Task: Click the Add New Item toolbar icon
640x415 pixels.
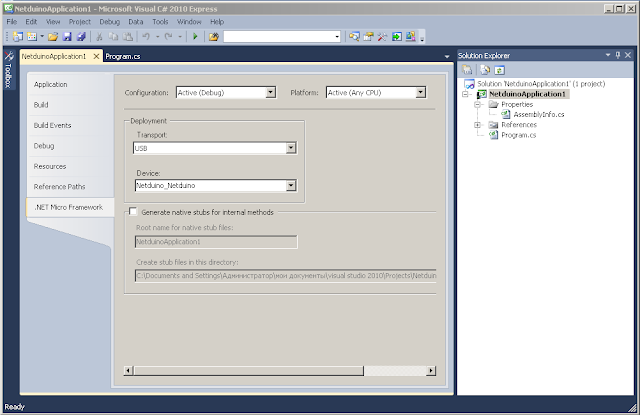Action: click(x=32, y=37)
